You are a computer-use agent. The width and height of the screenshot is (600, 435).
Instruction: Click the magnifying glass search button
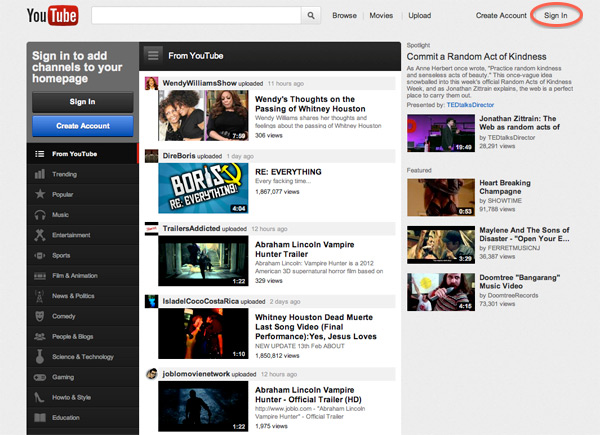pyautogui.click(x=311, y=16)
